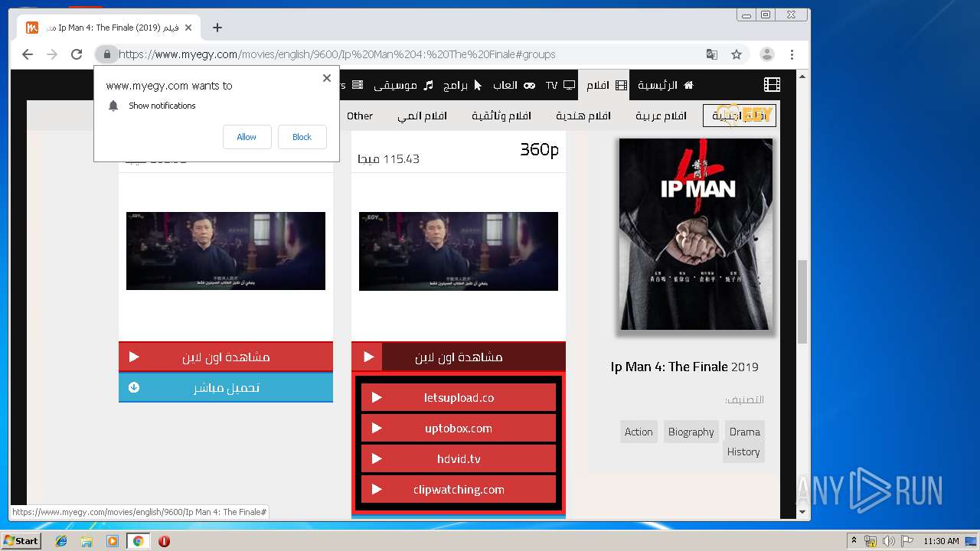Open the left column video preview thumbnail
Image resolution: width=980 pixels, height=551 pixels.
coord(226,251)
